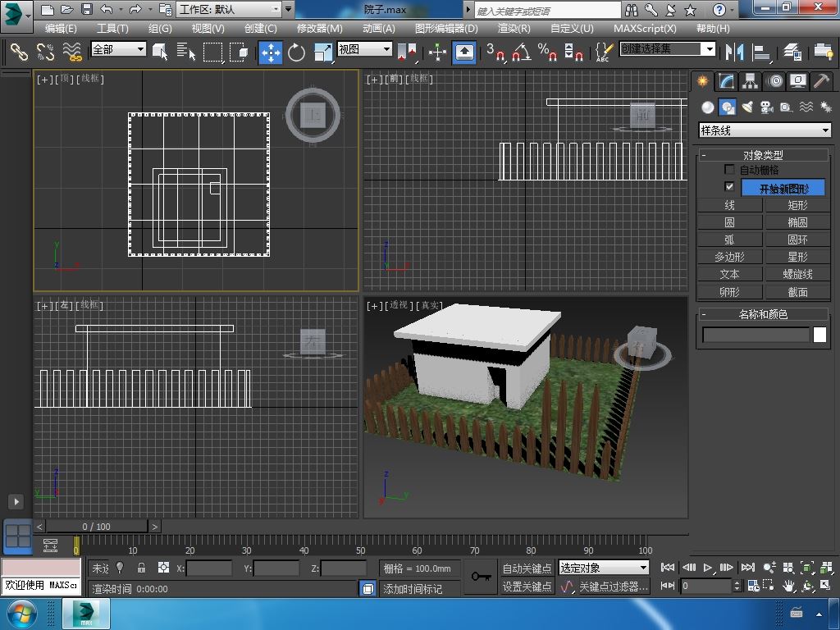Select the Move tool in toolbar
840x630 pixels.
270,52
